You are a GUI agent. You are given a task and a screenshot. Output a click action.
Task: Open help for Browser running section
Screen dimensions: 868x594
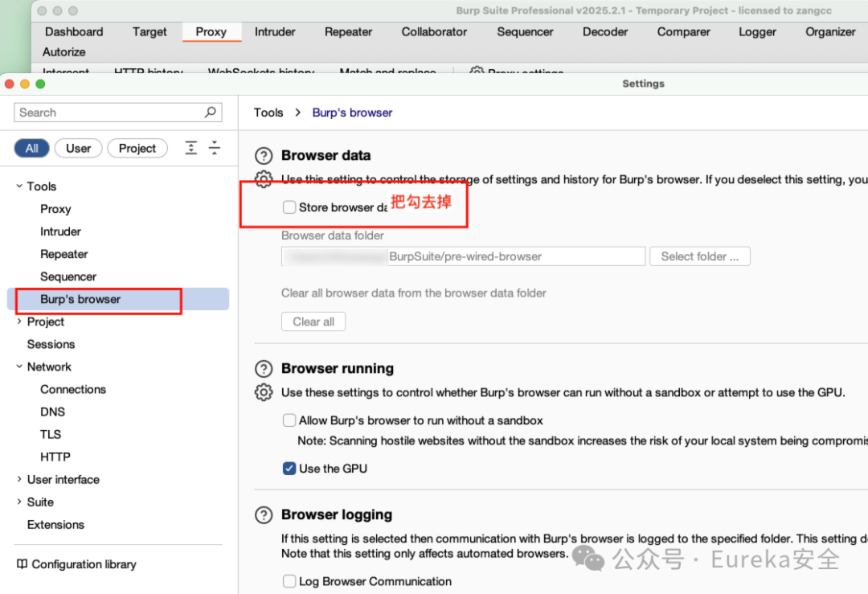coord(264,369)
